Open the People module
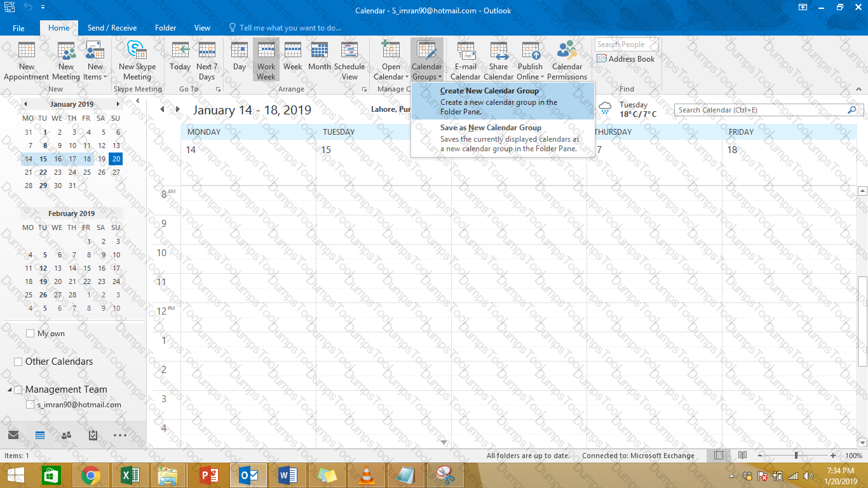Viewport: 868px width, 488px height. click(66, 435)
